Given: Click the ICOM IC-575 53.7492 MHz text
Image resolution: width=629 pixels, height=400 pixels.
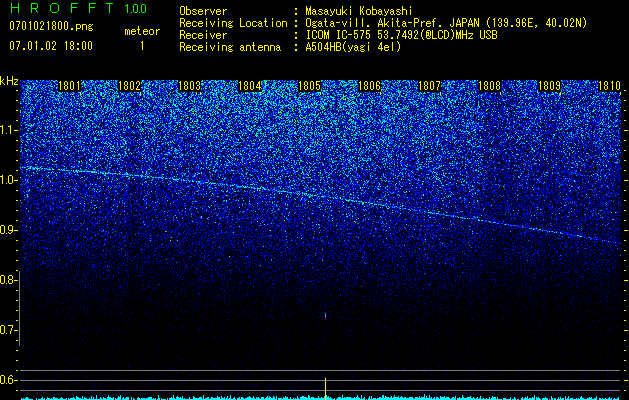Looking at the screenshot, I should (x=401, y=35).
